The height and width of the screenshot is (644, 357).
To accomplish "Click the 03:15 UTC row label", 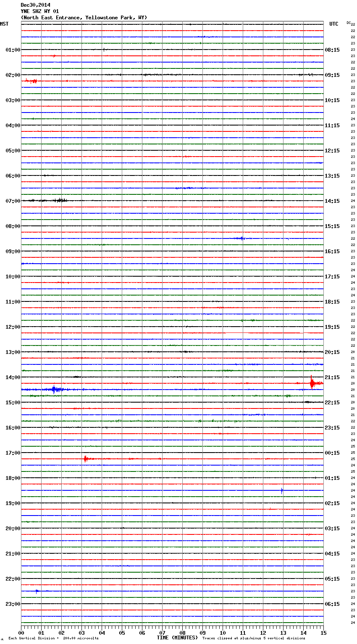I will point(332,529).
